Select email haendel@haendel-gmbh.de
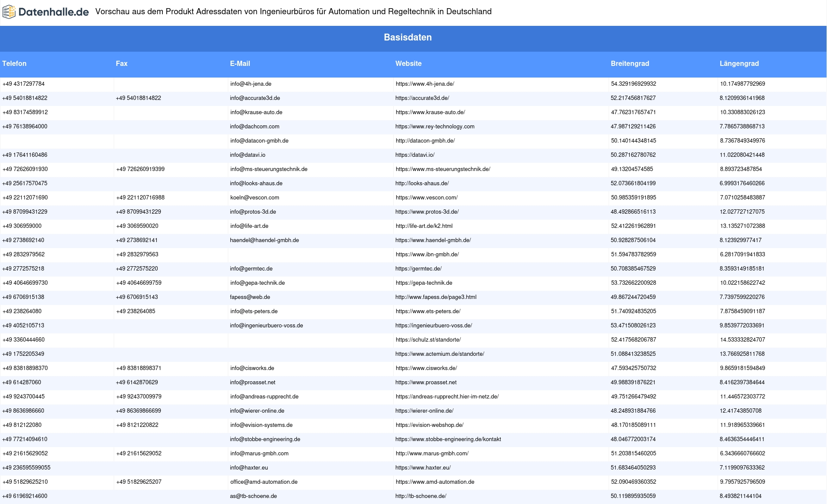This screenshot has width=827, height=504. [264, 240]
